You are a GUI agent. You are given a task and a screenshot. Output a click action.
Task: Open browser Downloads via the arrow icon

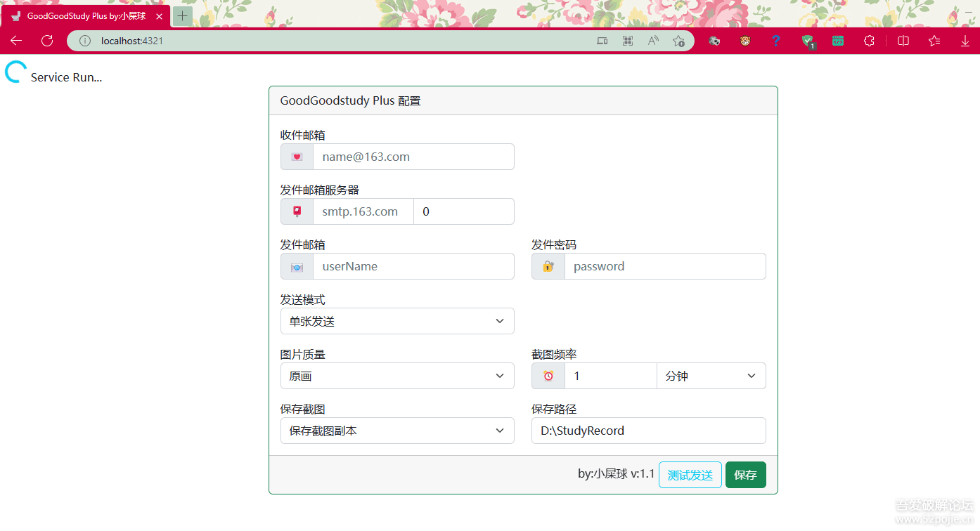point(965,41)
